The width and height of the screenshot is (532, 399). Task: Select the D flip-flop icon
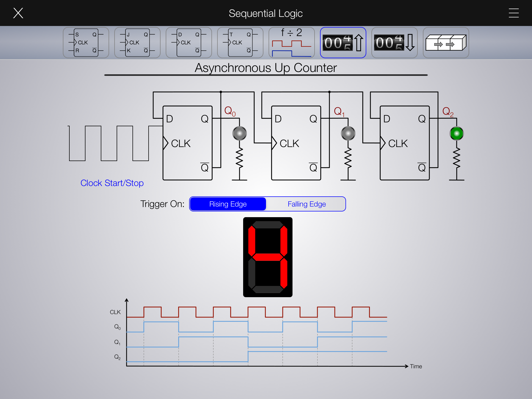point(189,43)
